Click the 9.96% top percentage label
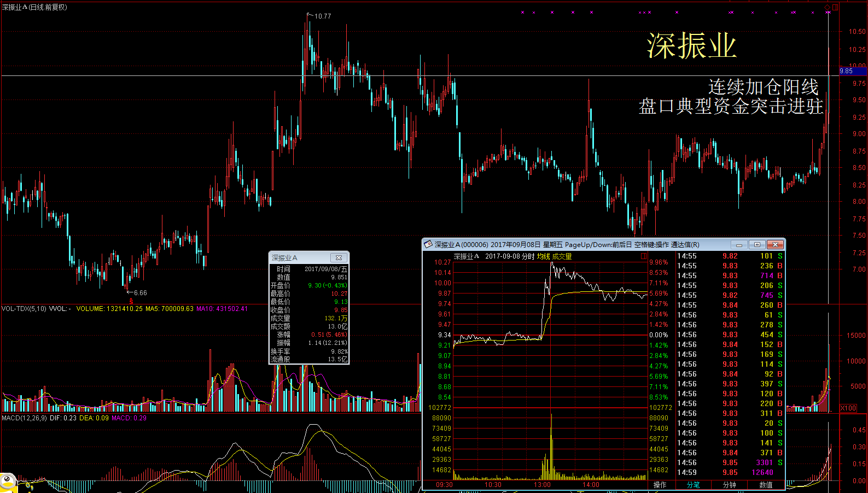The image size is (868, 493). click(659, 262)
